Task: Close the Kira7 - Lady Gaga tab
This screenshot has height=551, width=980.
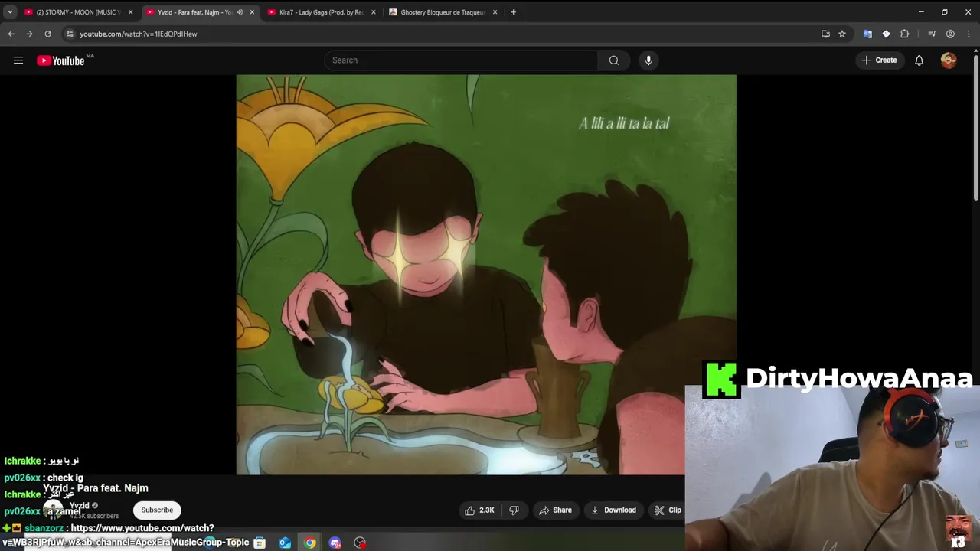Action: [x=374, y=12]
